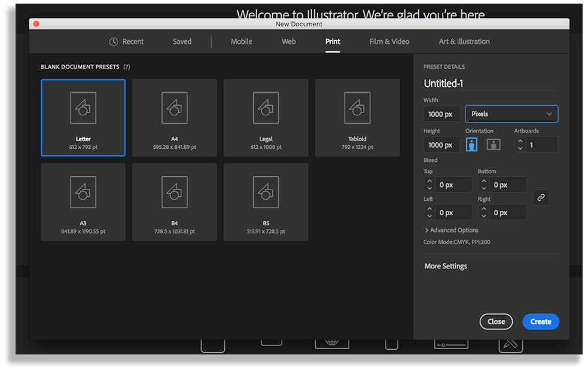Click the Top bleed field
Viewport: 588px width, 370px height.
pyautogui.click(x=453, y=185)
